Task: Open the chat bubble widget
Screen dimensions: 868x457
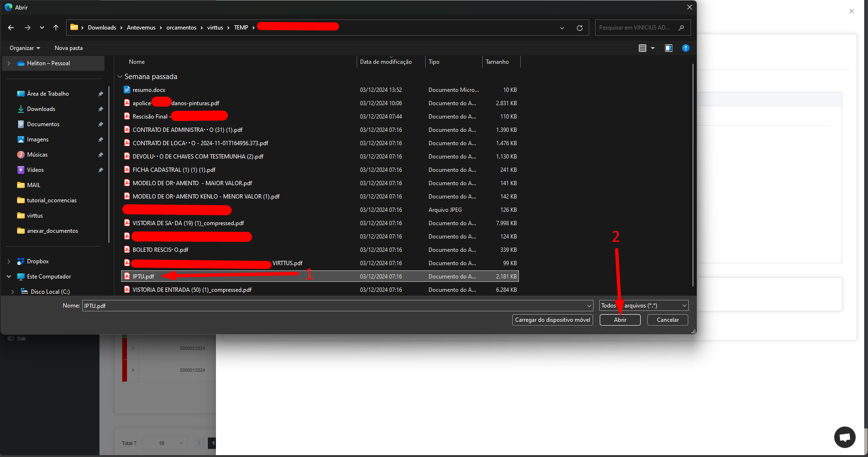Action: [x=844, y=437]
